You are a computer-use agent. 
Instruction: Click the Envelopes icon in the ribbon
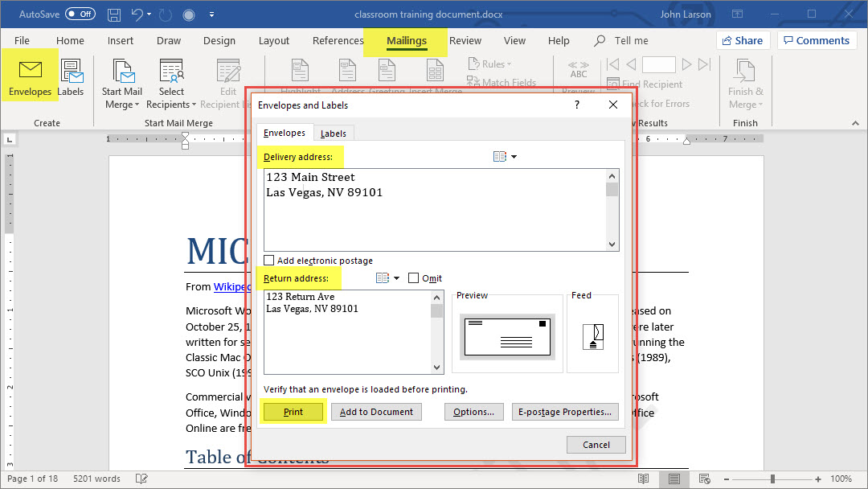tap(30, 77)
